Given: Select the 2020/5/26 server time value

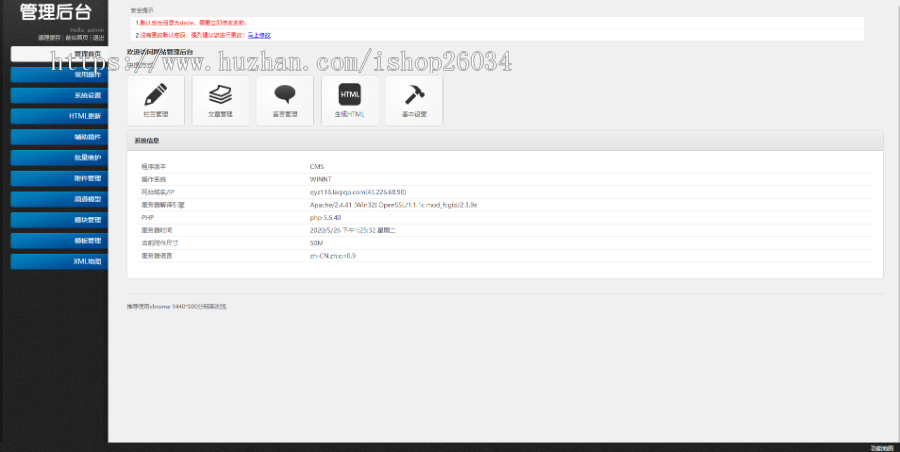Looking at the screenshot, I should [x=352, y=230].
